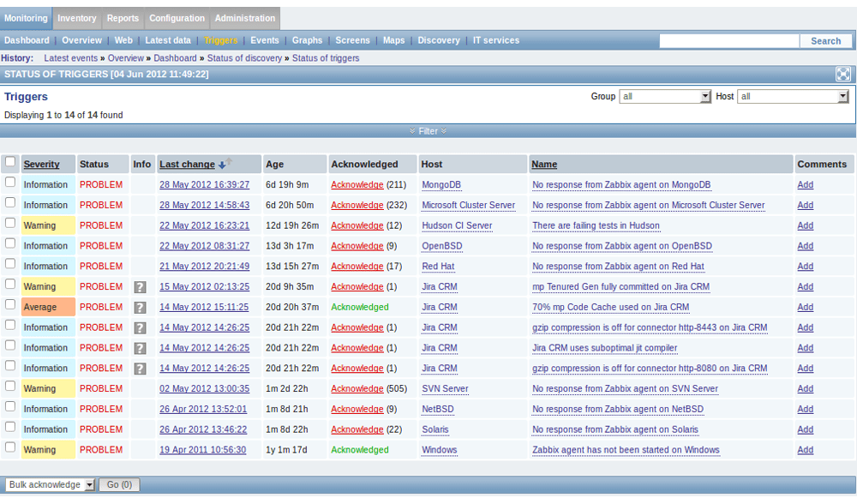
Task: Check the select-all checkbox in table header
Action: [x=9, y=160]
